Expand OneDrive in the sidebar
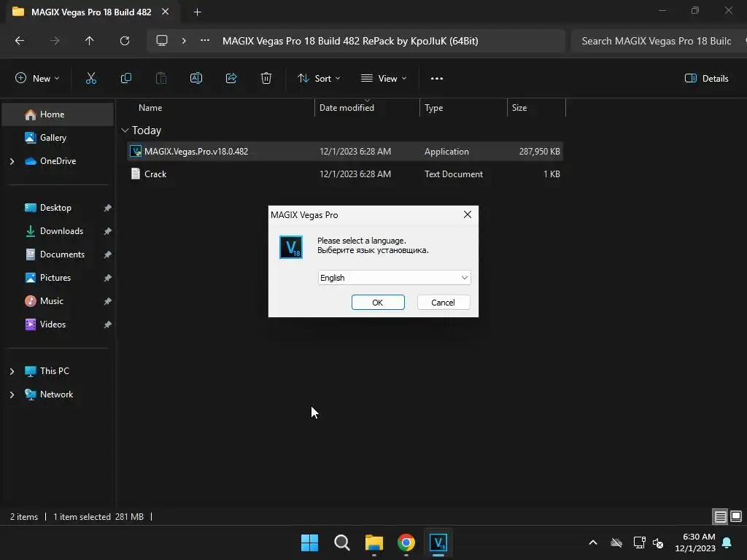 [x=12, y=161]
